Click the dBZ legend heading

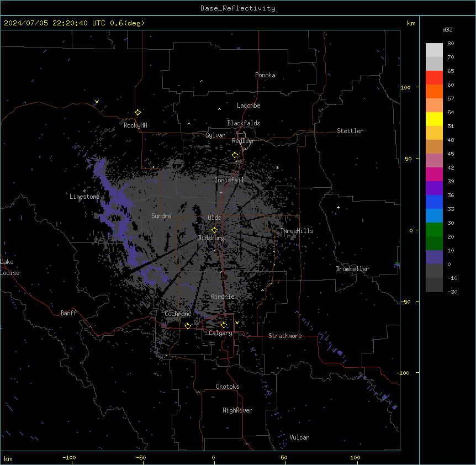click(447, 30)
